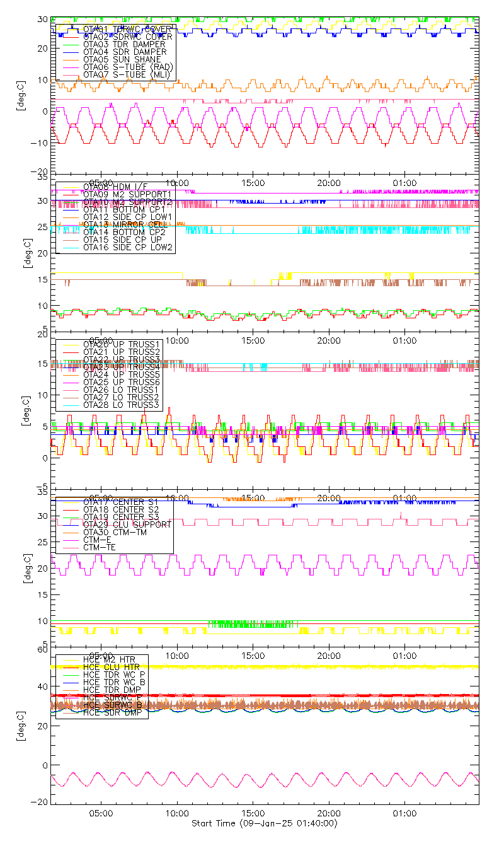Select the HCE TDR WC P legend label
Screen dimensions: 504x851
click(x=114, y=674)
